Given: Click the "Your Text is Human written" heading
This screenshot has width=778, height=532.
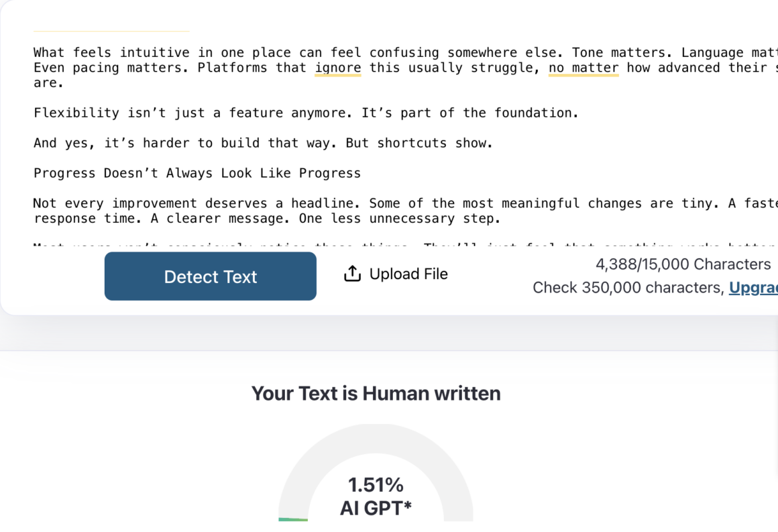Looking at the screenshot, I should point(376,393).
